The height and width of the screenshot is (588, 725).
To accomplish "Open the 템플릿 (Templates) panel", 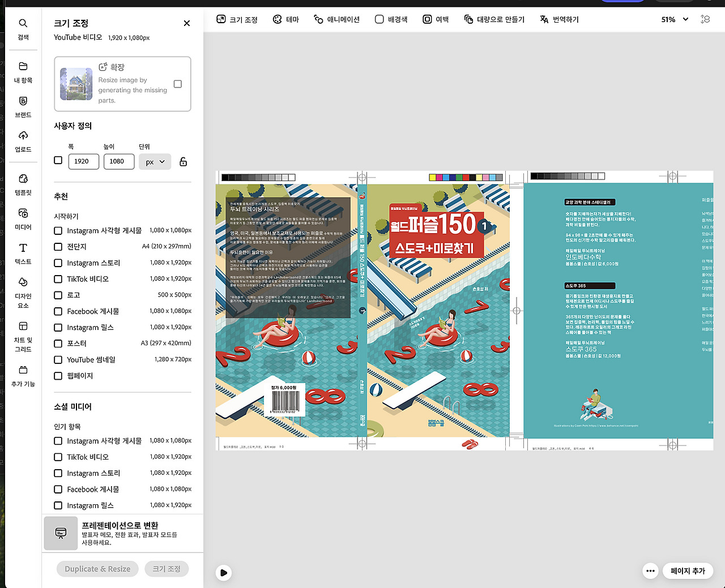I will 23,184.
